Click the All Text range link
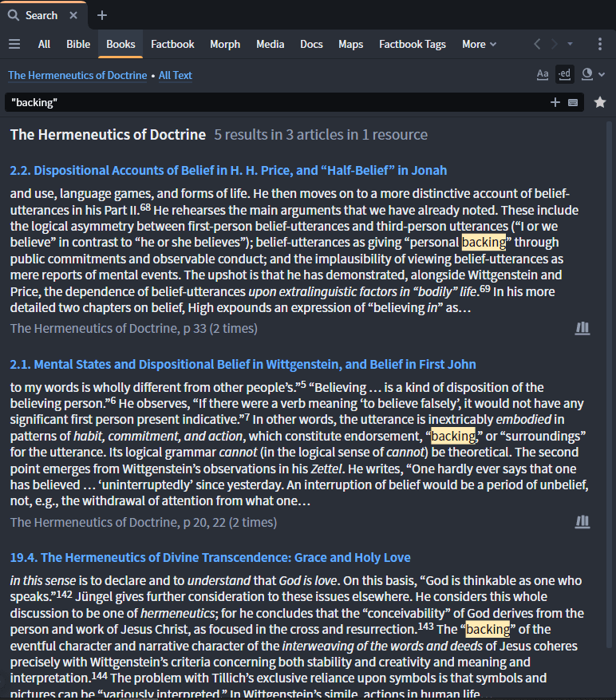This screenshot has height=700, width=616. [x=176, y=75]
